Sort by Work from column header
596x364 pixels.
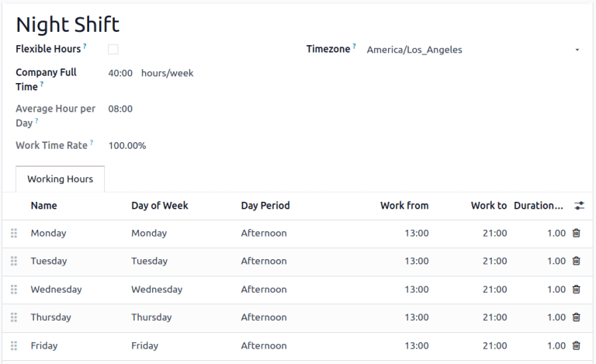(404, 206)
